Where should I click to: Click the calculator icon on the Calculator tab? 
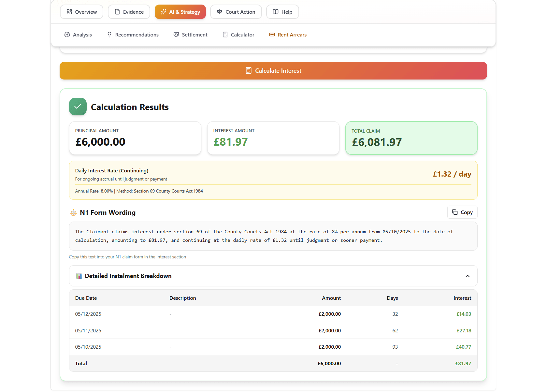coord(225,35)
